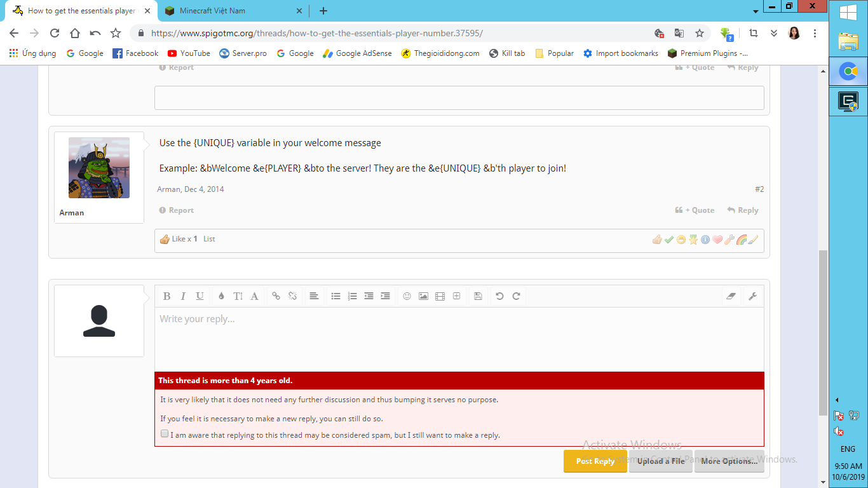Rate Arman's post with the laughing smiley
This screenshot has width=868, height=488.
tap(681, 240)
